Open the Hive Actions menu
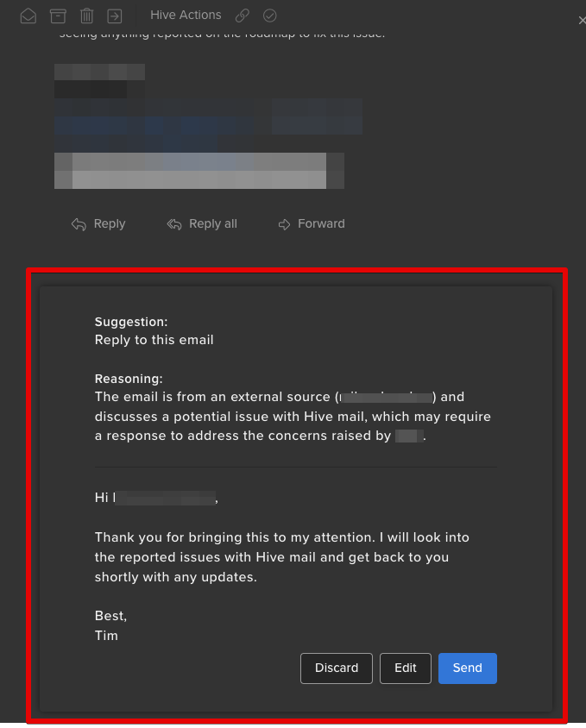Image resolution: width=586 pixels, height=728 pixels. pyautogui.click(x=186, y=15)
